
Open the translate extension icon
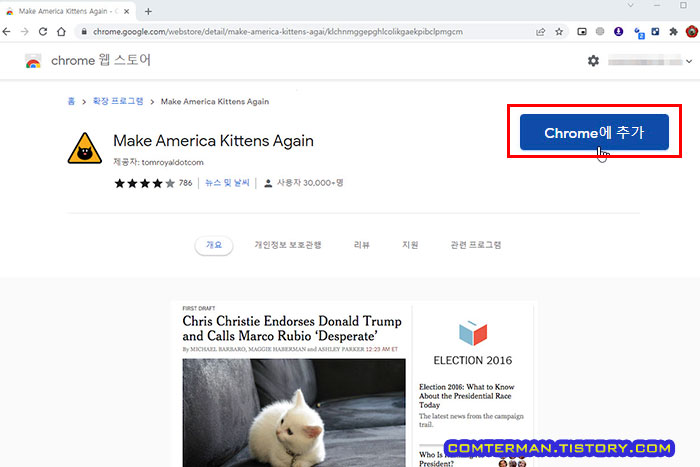pos(639,33)
